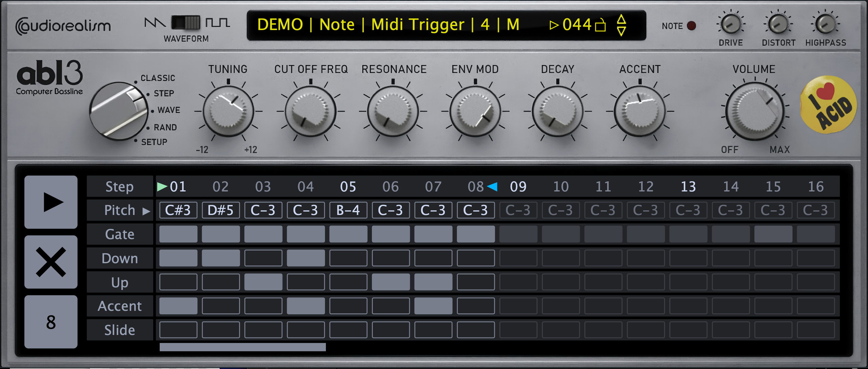Click the play triangle beside 044 in display
Image resolution: width=868 pixels, height=369 pixels.
(x=554, y=25)
